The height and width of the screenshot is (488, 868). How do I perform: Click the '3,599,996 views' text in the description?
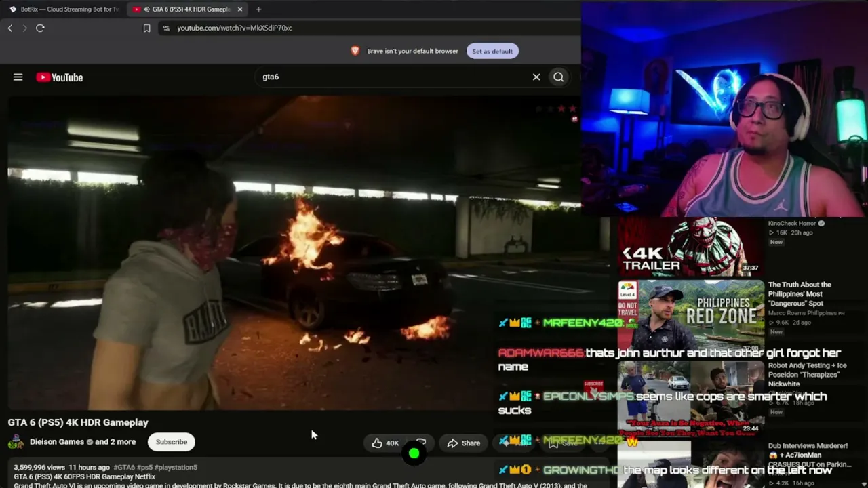[x=39, y=468]
